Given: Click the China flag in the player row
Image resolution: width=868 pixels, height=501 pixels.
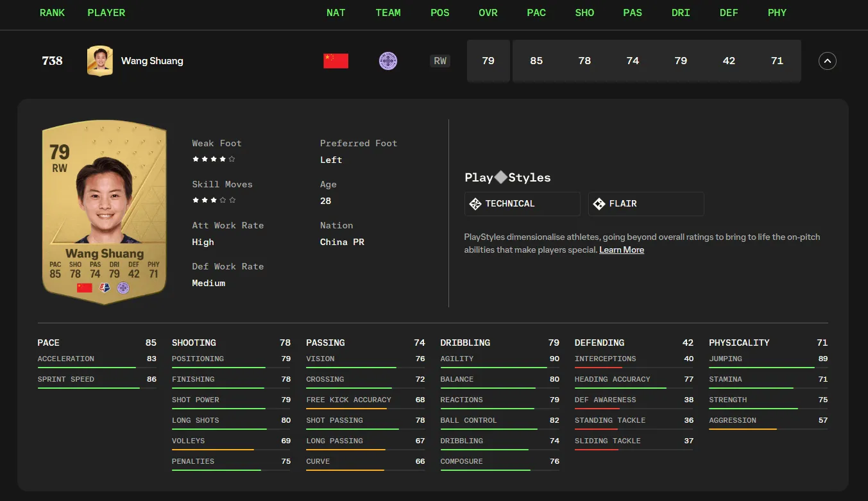Looking at the screenshot, I should point(336,61).
